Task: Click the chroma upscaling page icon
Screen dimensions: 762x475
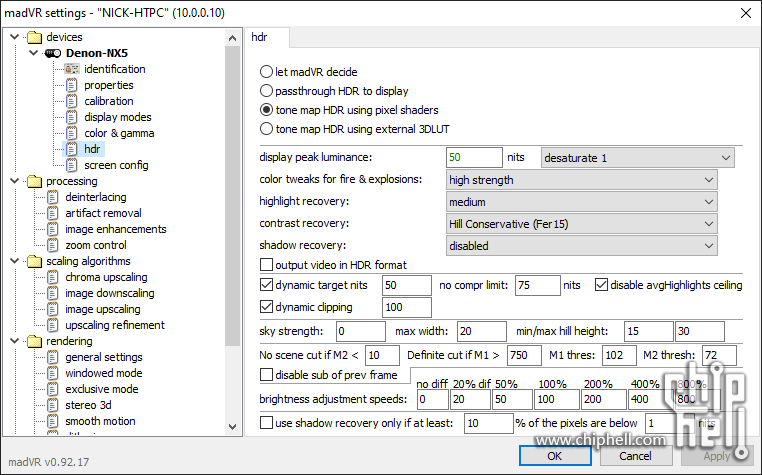Action: [x=52, y=277]
